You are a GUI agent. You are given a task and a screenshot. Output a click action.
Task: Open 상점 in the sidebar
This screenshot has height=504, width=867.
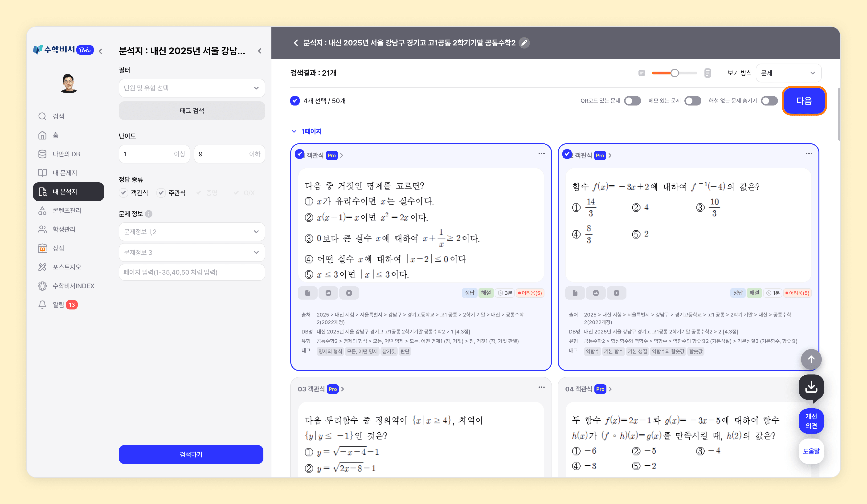(x=69, y=248)
